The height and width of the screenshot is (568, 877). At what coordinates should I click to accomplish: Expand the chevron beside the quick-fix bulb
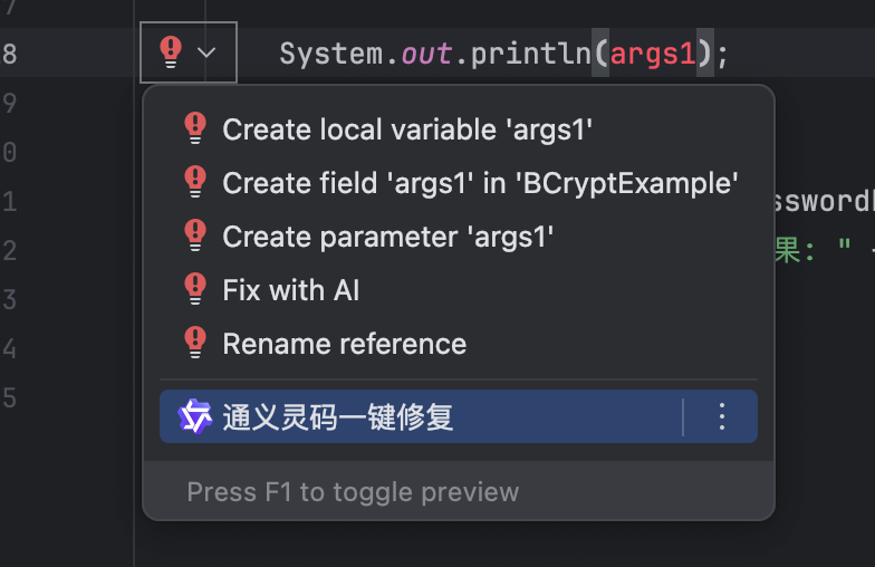206,53
